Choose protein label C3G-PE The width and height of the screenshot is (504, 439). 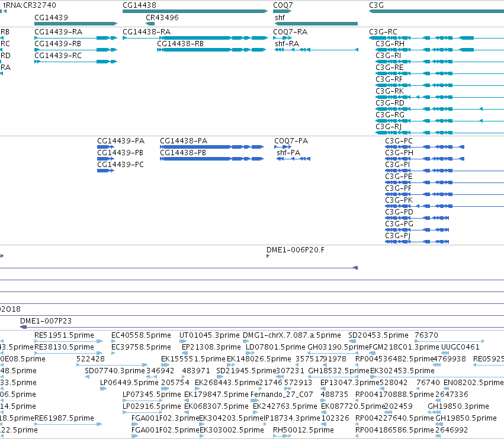(x=399, y=177)
